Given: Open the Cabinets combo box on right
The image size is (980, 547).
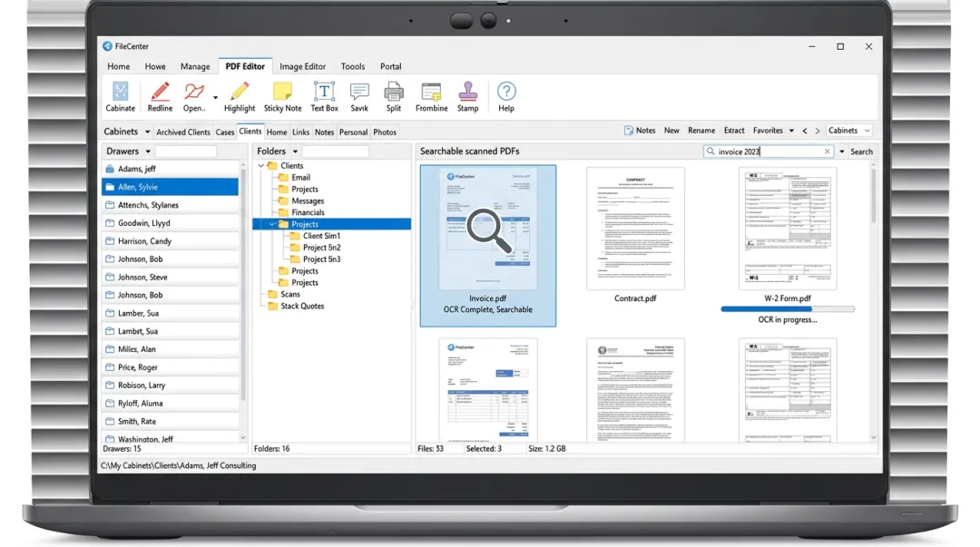Looking at the screenshot, I should 848,131.
